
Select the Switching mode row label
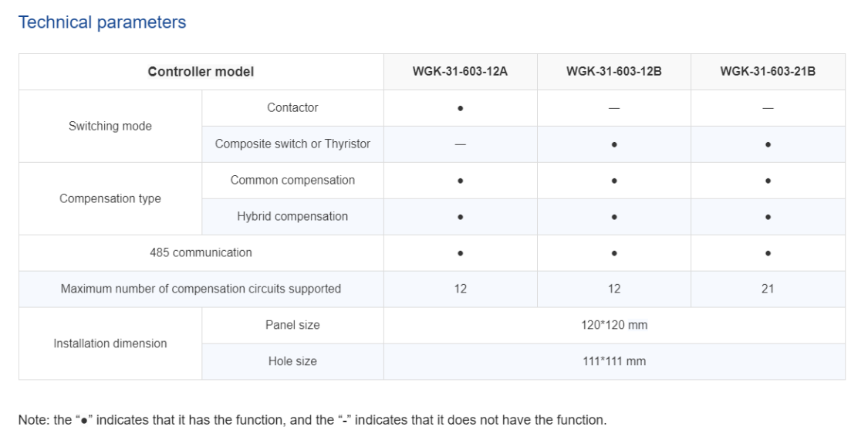tap(110, 126)
